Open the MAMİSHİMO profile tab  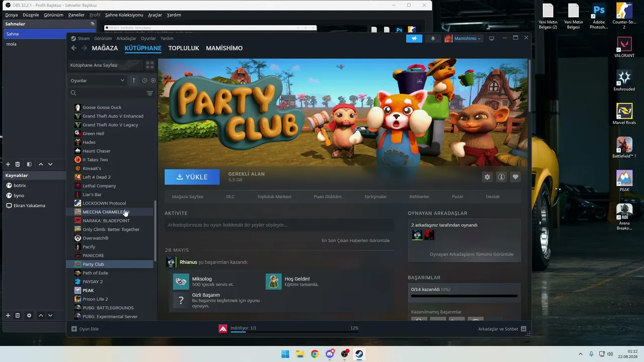pos(224,48)
